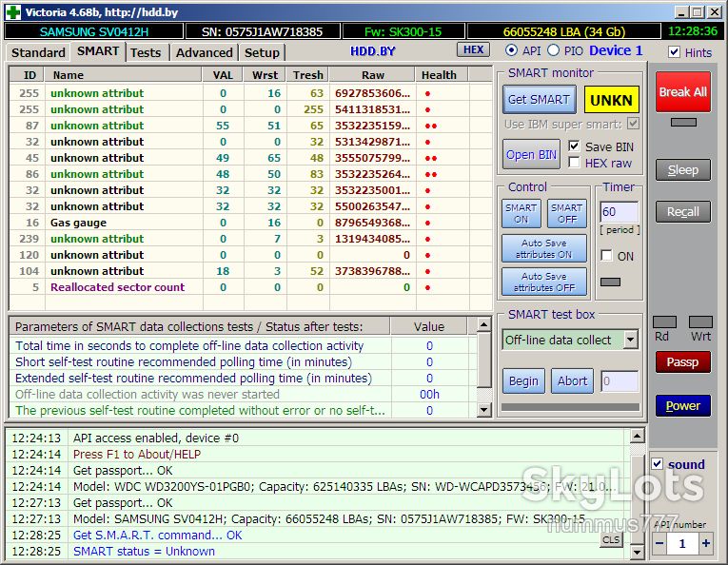Screen dimensions: 728x565
Task: Toggle the Hints checkbox
Action: click(674, 52)
